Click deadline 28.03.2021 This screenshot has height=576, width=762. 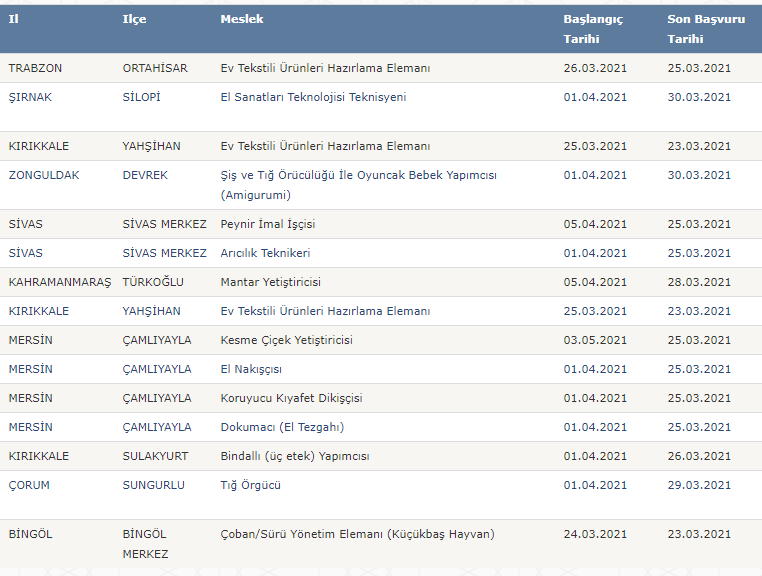tap(699, 282)
